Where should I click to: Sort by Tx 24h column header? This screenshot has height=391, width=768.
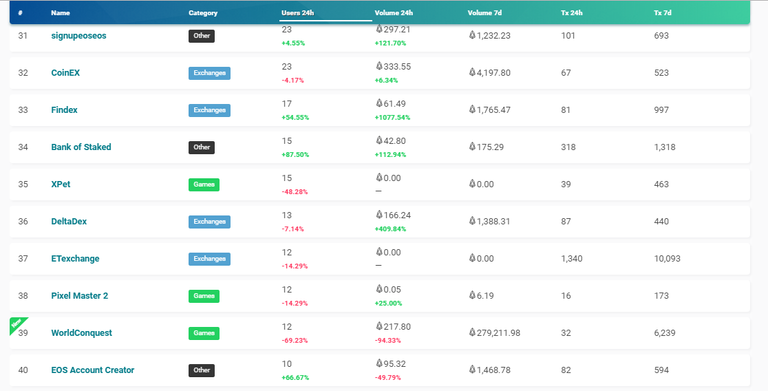click(572, 13)
